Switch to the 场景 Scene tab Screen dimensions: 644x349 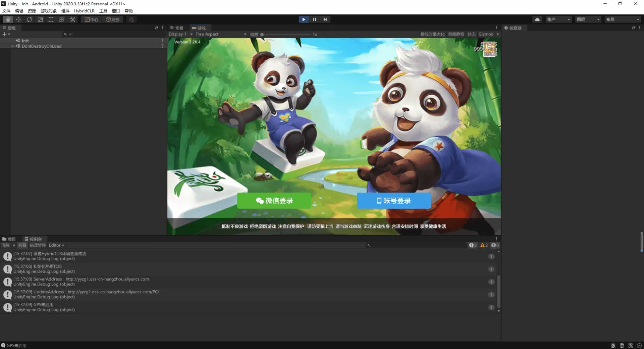coord(177,28)
